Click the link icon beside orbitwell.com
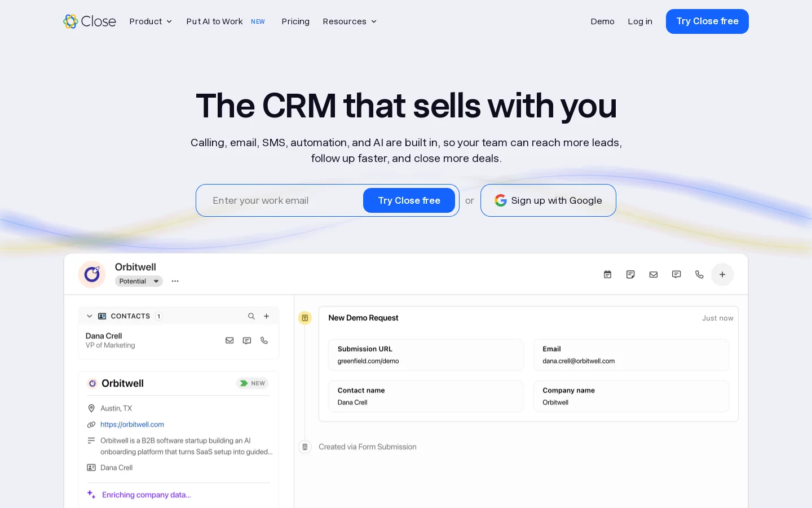This screenshot has width=812, height=508. pyautogui.click(x=91, y=424)
